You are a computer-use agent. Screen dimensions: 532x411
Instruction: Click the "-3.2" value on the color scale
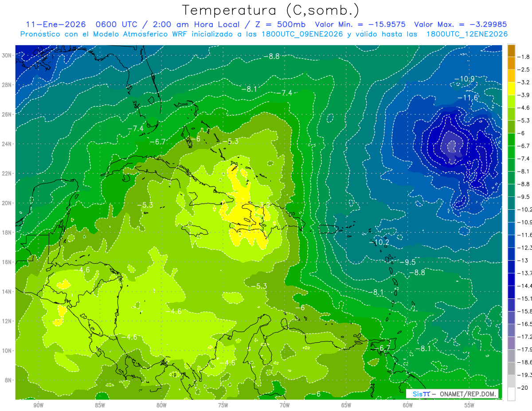(524, 82)
